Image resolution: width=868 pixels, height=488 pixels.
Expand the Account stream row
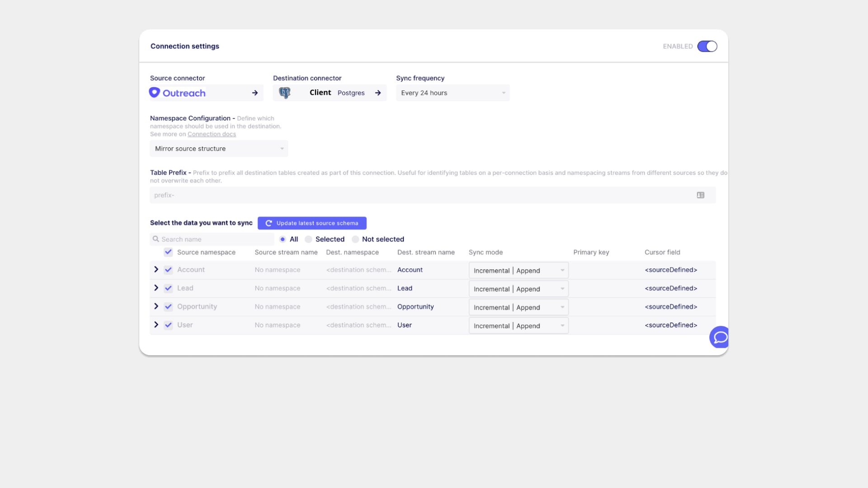[x=156, y=269]
